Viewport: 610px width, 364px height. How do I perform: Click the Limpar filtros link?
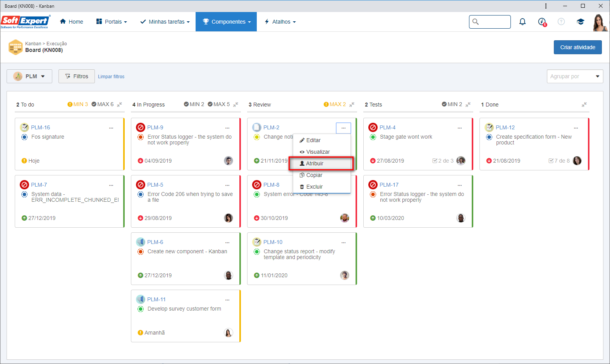click(x=111, y=77)
